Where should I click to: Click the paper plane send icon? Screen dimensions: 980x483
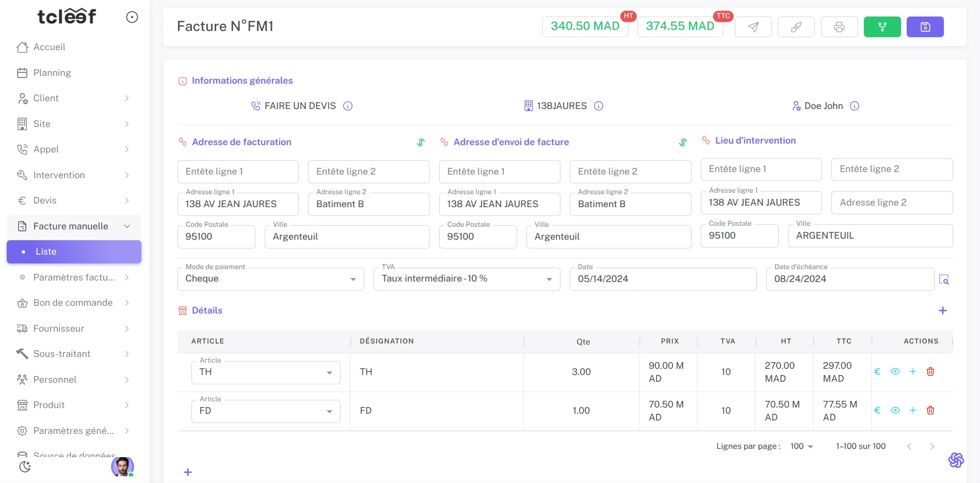click(x=753, y=27)
